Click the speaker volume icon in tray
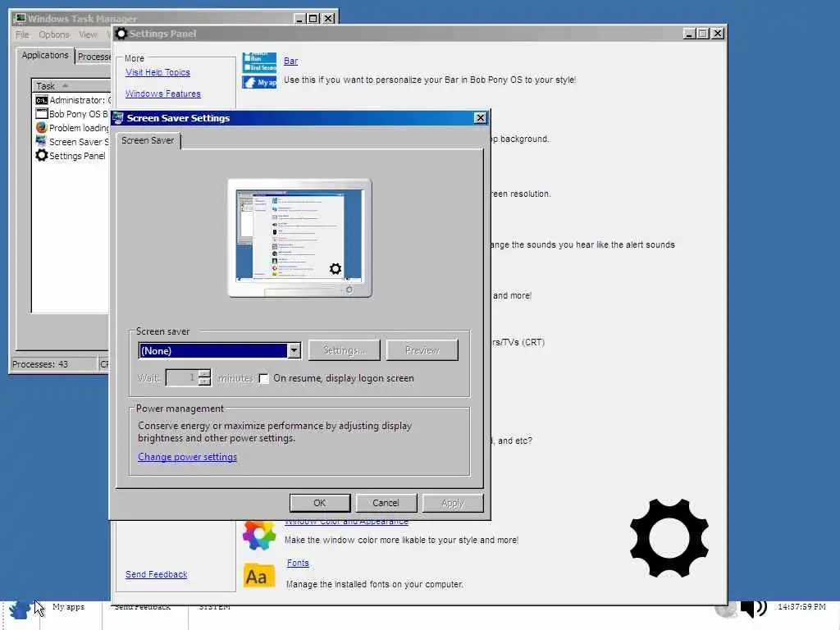840x630 pixels. point(753,608)
